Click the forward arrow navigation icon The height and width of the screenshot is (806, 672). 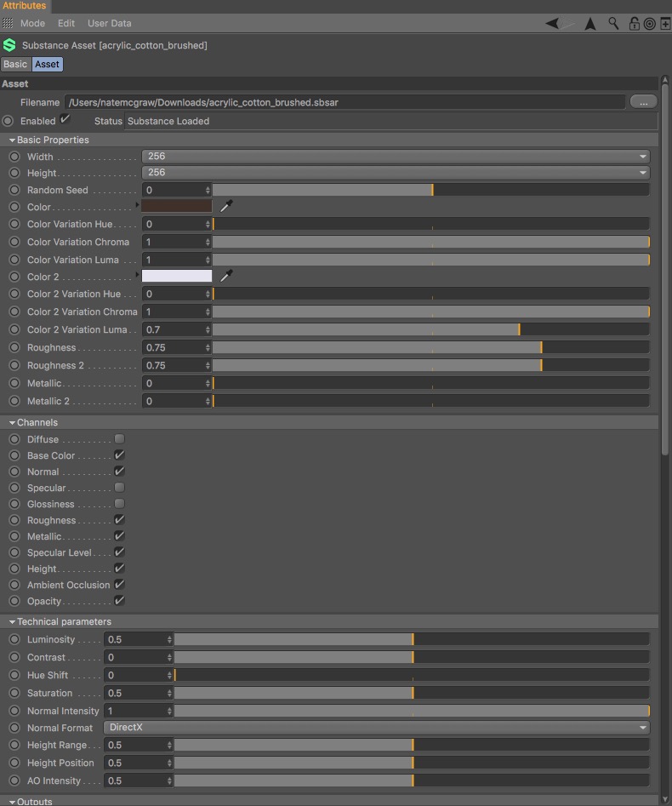567,23
